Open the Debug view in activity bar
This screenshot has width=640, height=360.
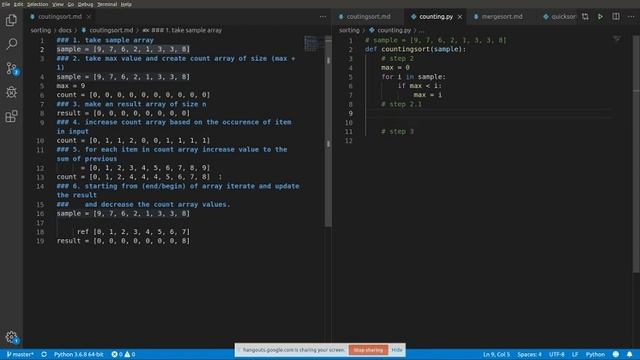11,92
